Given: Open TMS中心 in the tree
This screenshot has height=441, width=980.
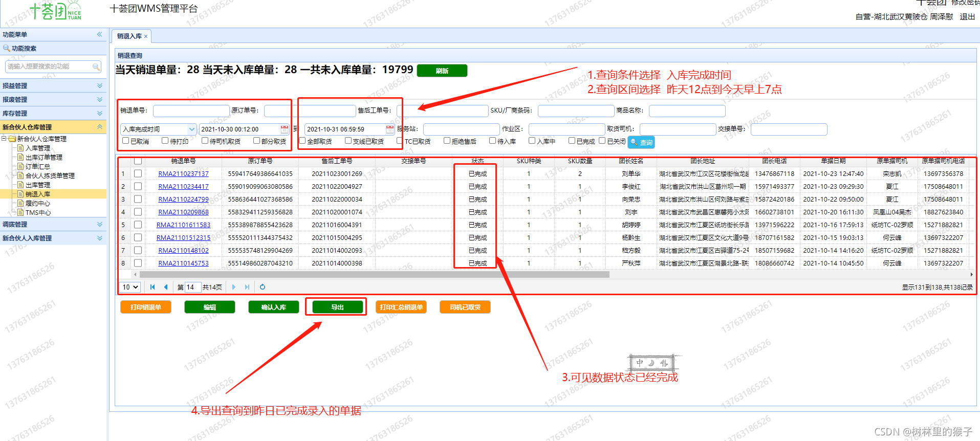Looking at the screenshot, I should point(38,212).
